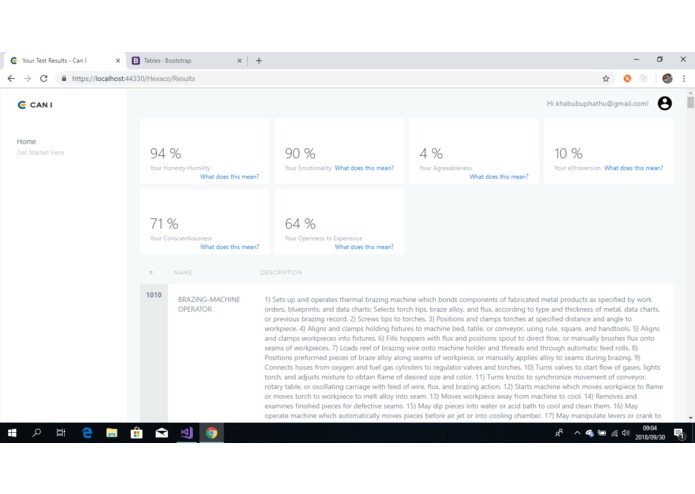Image resolution: width=695 pixels, height=494 pixels.
Task: Click the Chrome icon on the taskbar
Action: click(x=211, y=433)
